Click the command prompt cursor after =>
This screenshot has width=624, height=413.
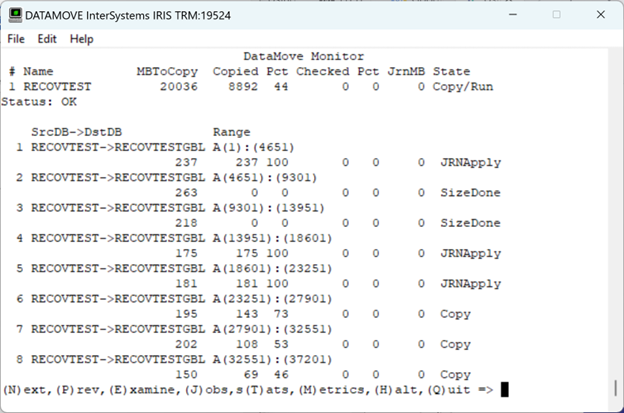[504, 390]
